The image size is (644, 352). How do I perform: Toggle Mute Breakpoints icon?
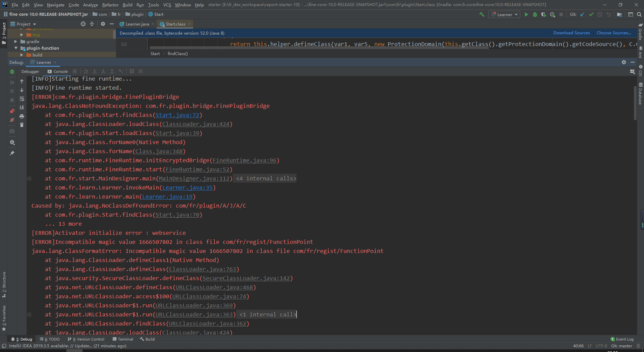[x=12, y=120]
